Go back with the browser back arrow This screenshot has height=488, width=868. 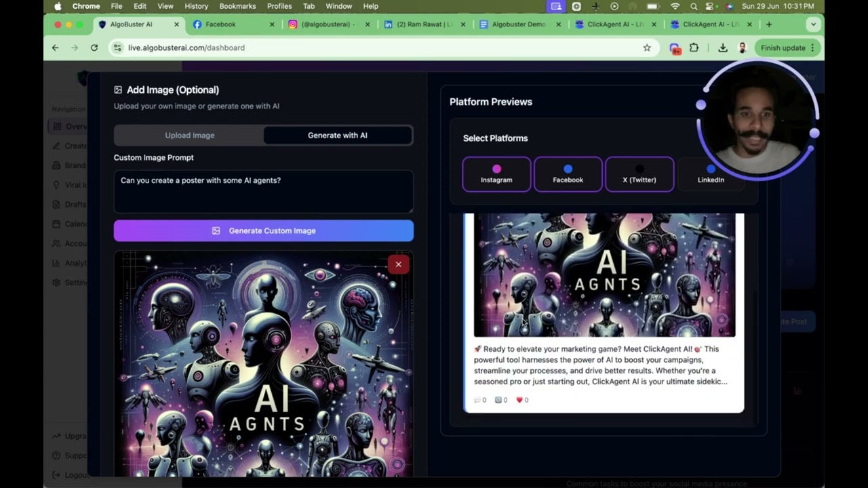[x=56, y=47]
